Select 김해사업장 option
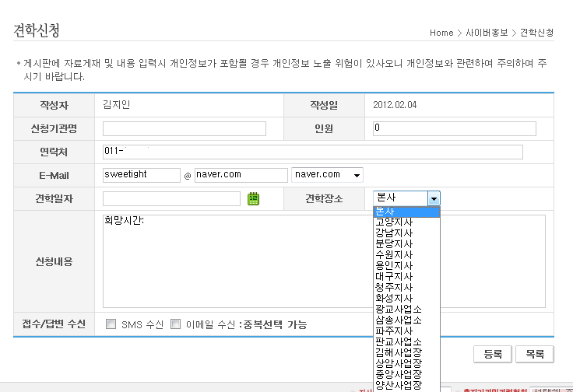Image resolution: width=573 pixels, height=392 pixels. tap(406, 353)
